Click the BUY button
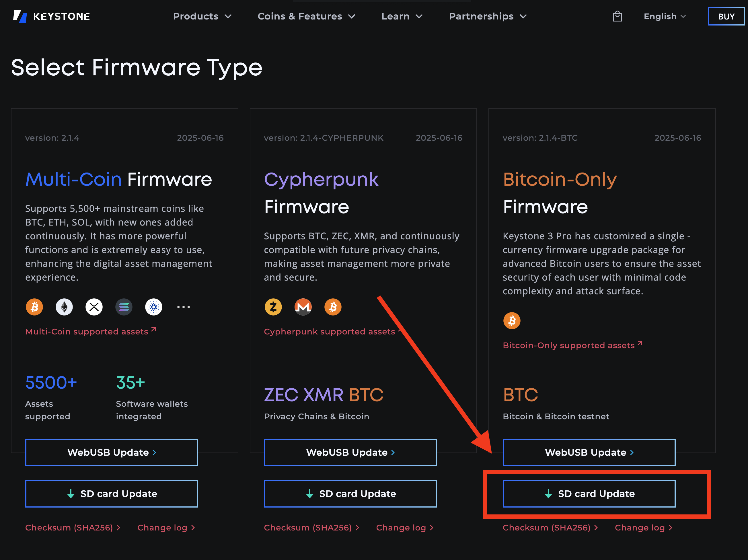 tap(726, 16)
